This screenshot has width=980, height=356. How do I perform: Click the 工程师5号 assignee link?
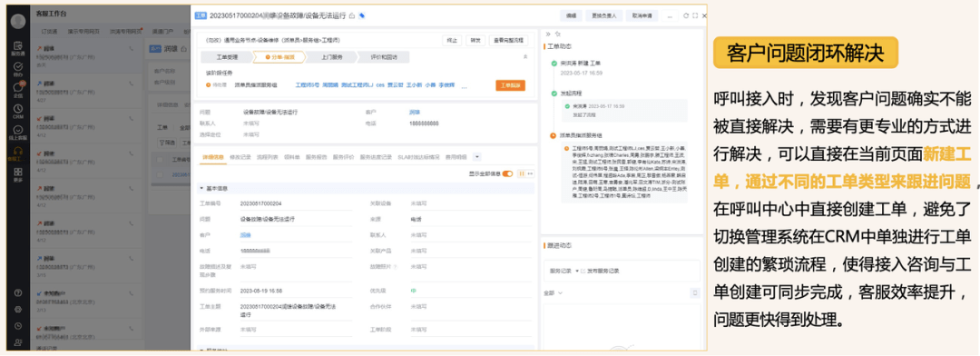point(307,84)
